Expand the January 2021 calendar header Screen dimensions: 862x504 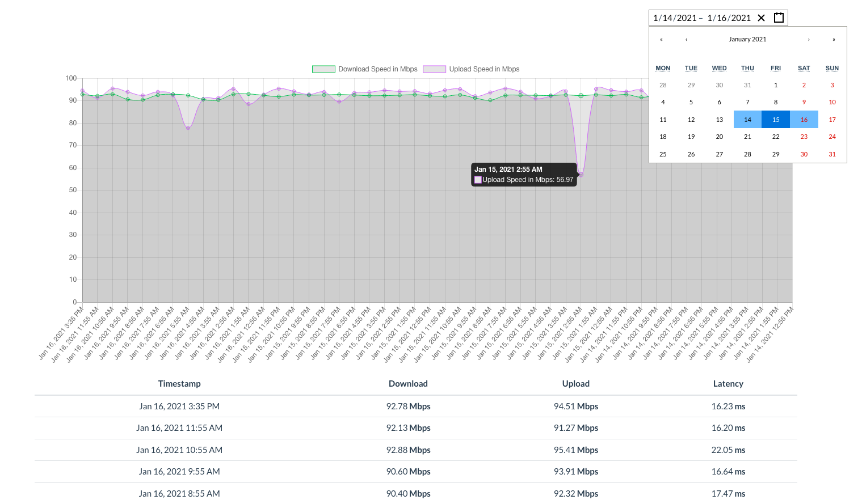(x=747, y=40)
